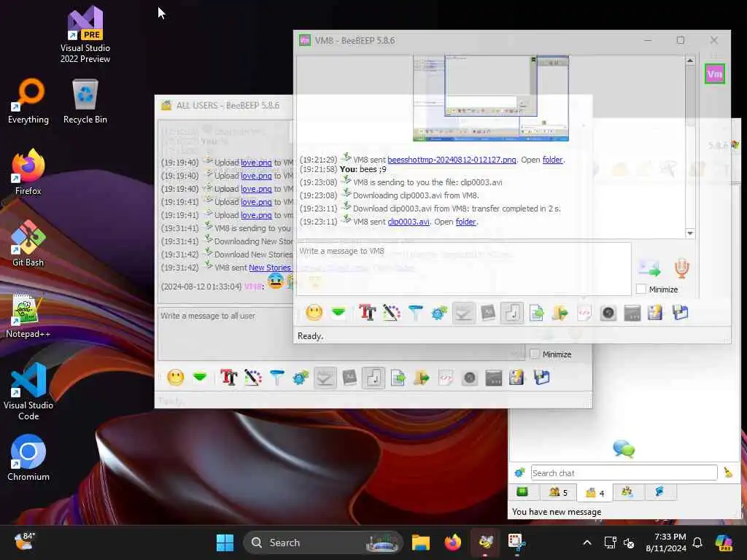Open font chooser (TT) in VM8 toolbar
This screenshot has height=560, width=747.
[x=368, y=313]
